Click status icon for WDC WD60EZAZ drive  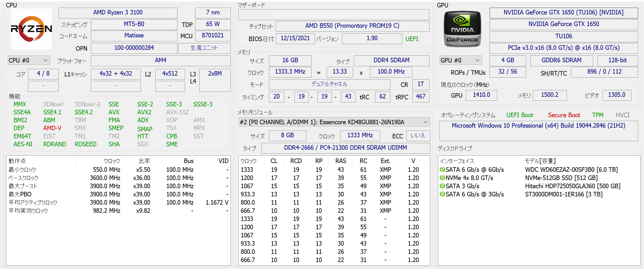pyautogui.click(x=442, y=169)
